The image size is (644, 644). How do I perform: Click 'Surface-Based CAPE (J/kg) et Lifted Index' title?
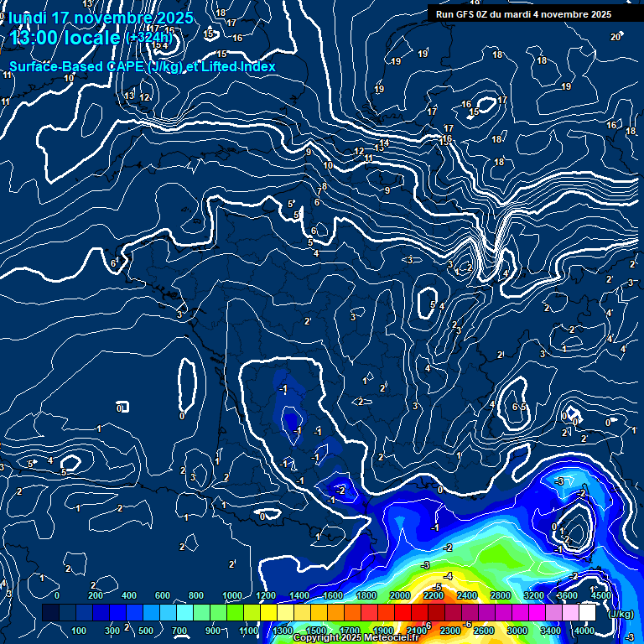click(x=142, y=66)
